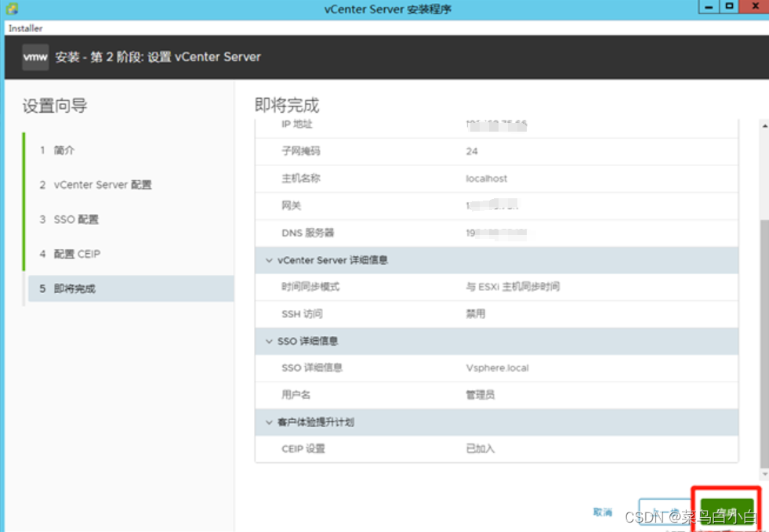Click the 上一步 back button

[666, 512]
